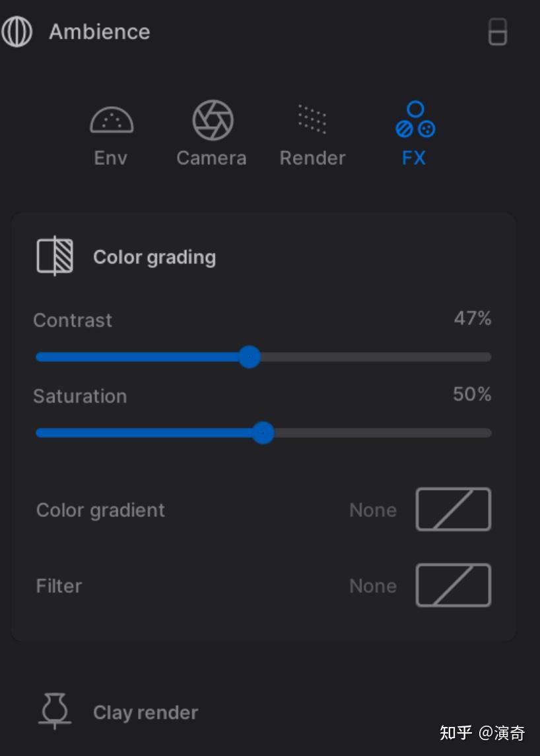This screenshot has height=756, width=540.
Task: Open the Camera tab label
Action: [211, 158]
